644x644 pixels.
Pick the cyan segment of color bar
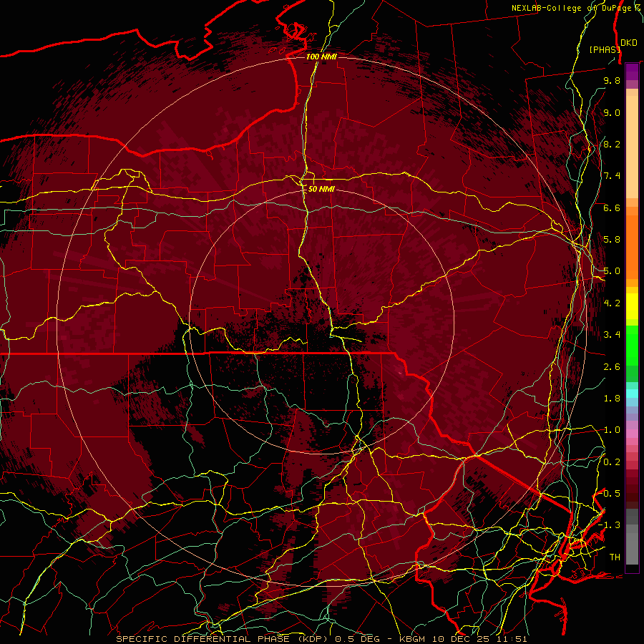coord(632,394)
